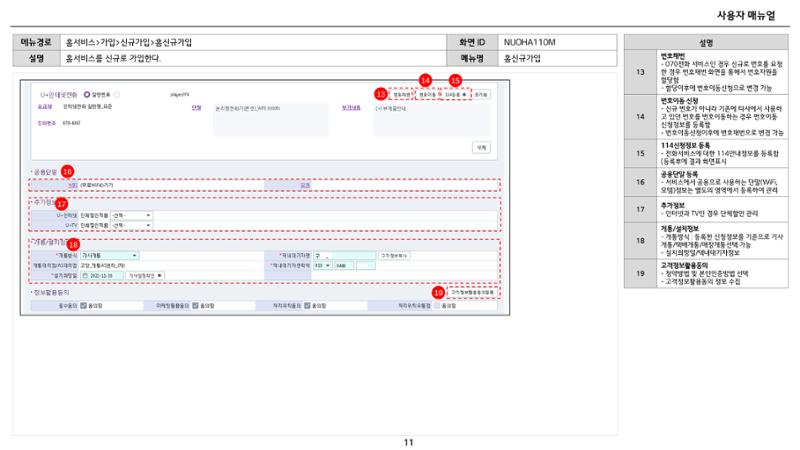The width and height of the screenshot is (800, 450).
Task: Select the 일반번호 radio button
Action: 87,94
